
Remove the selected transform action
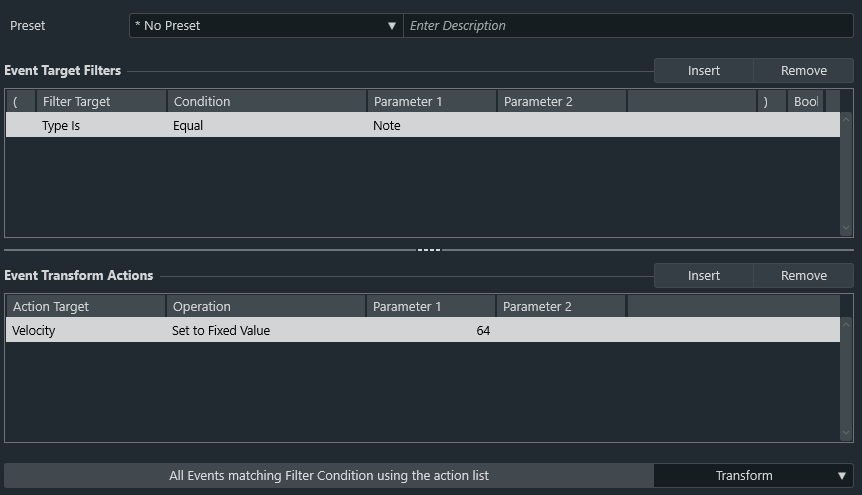[803, 276]
